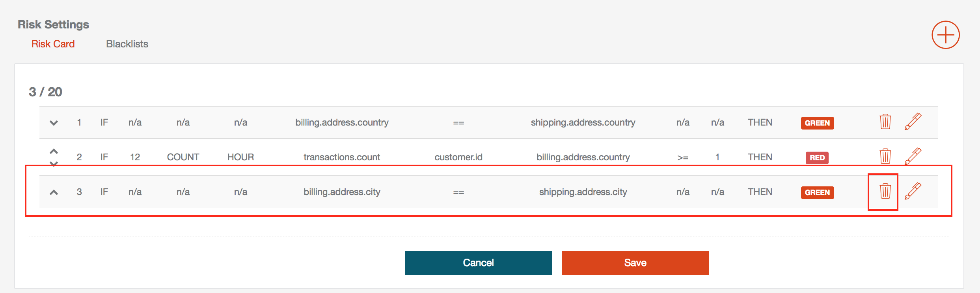Delete rule 1 with trash icon
This screenshot has height=293, width=980.
point(885,121)
